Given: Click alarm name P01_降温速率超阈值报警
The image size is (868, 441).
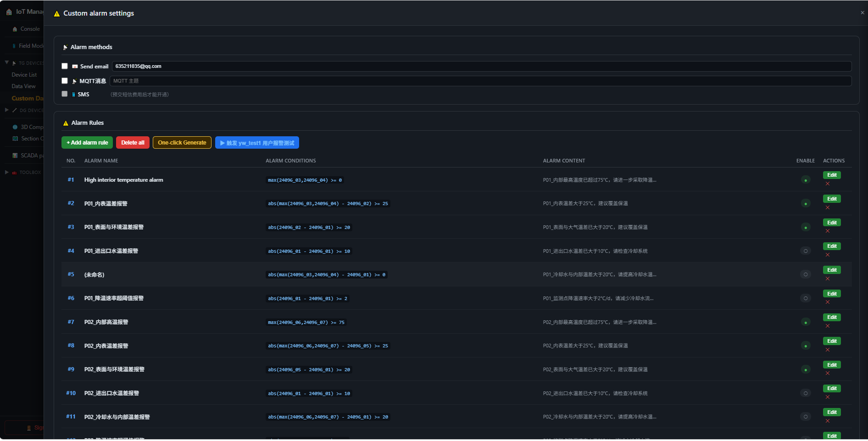Looking at the screenshot, I should coord(114,298).
